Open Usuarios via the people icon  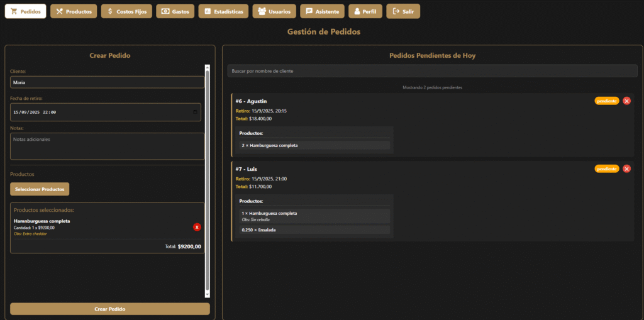262,11
